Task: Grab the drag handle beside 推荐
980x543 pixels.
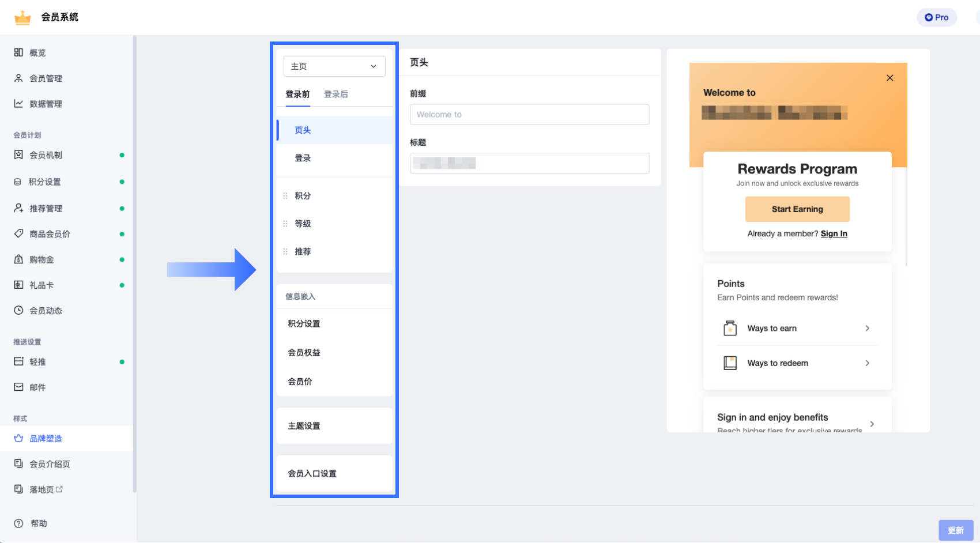Action: [x=285, y=251]
